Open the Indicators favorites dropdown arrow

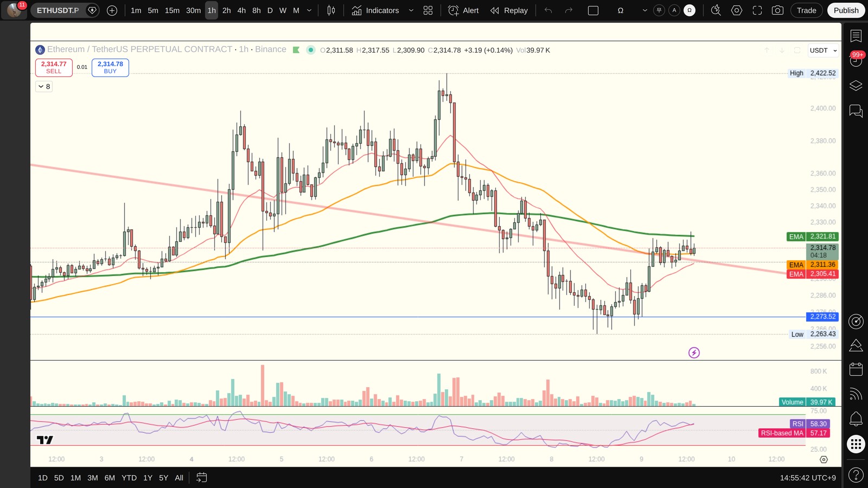coord(411,10)
